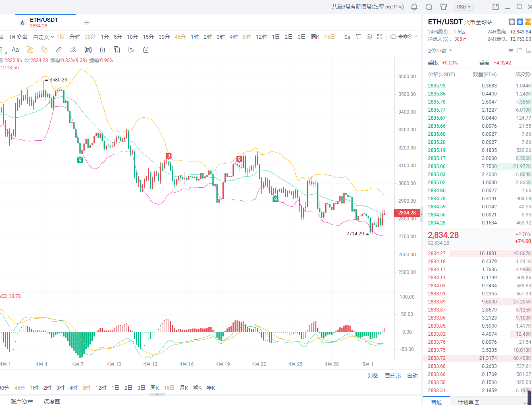Switch top toolbar interval to 4时
The height and width of the screenshot is (405, 532).
click(234, 37)
